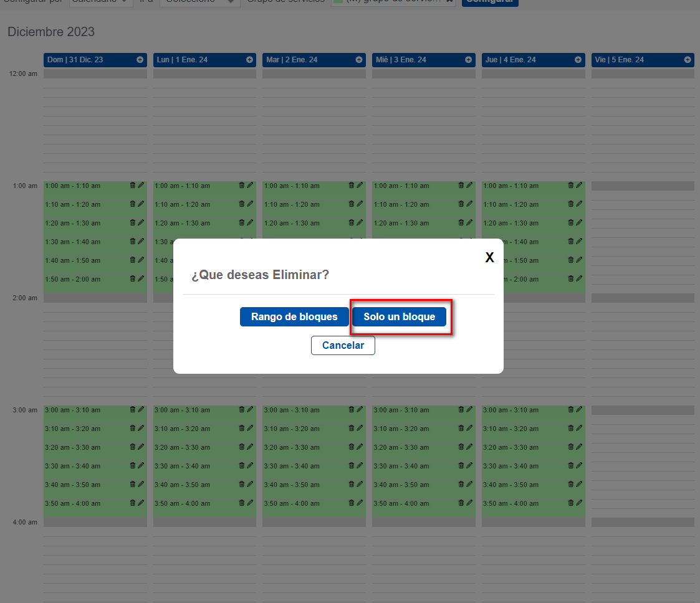Screen dimensions: 700x603
Task: Click Thursday's "1:00 am - 1:10 am" block text
Action: click(x=511, y=186)
